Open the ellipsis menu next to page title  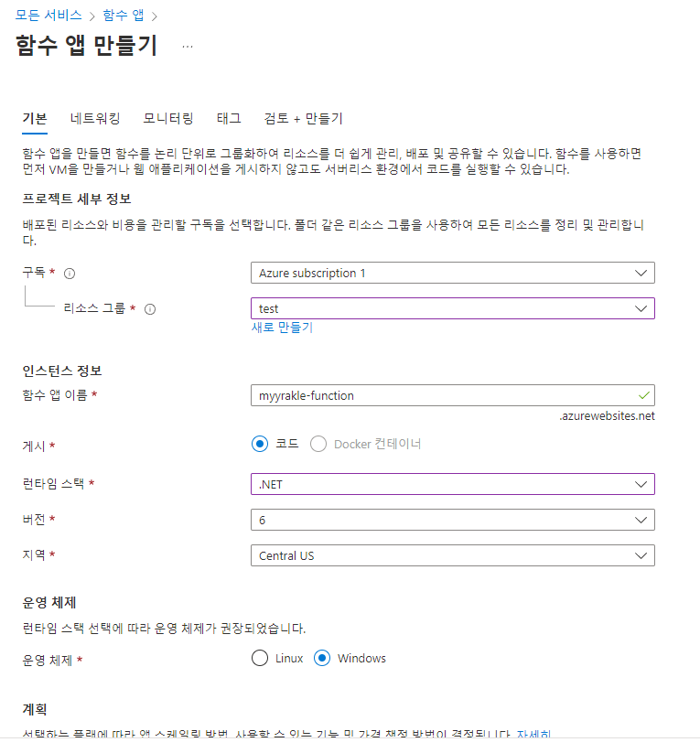pyautogui.click(x=188, y=47)
